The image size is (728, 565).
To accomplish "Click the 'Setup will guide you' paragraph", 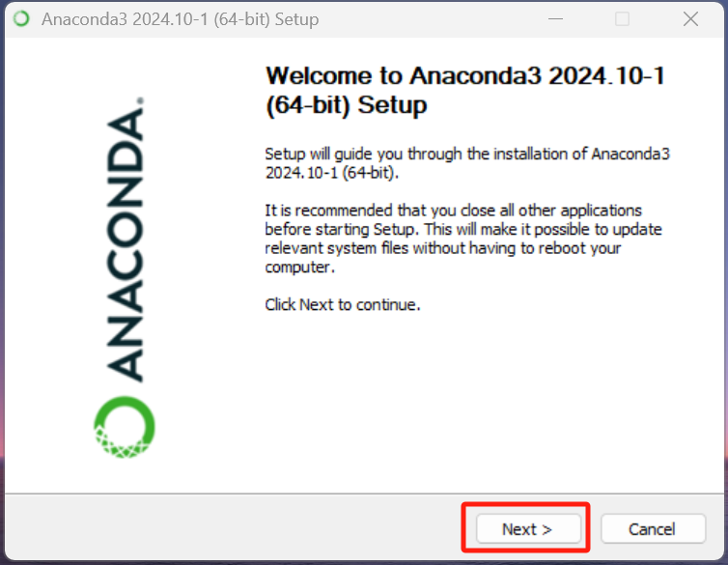I will click(467, 163).
